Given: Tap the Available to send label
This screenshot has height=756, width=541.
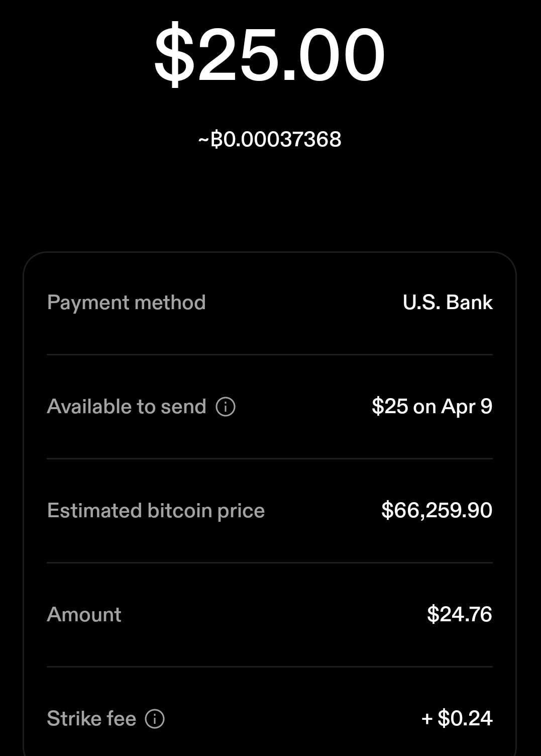Looking at the screenshot, I should tap(126, 407).
